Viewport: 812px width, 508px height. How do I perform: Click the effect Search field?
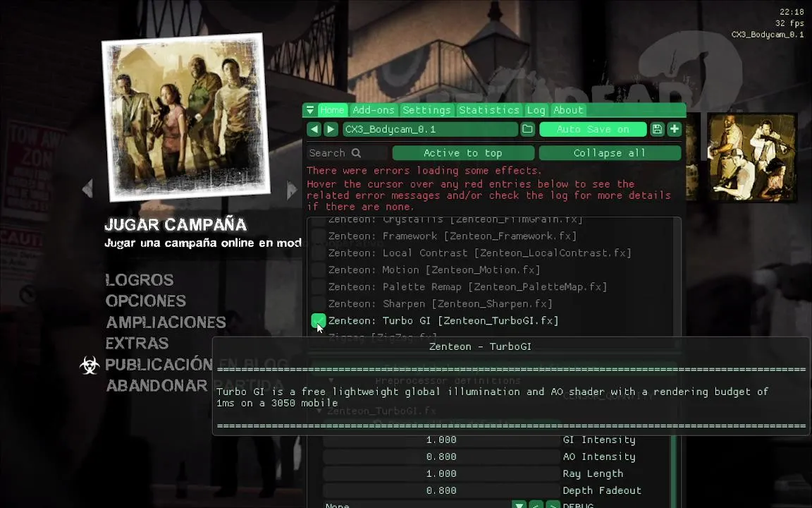point(347,153)
